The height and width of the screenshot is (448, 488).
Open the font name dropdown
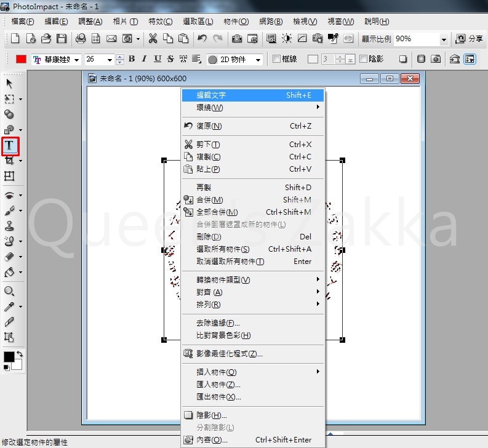[76, 60]
